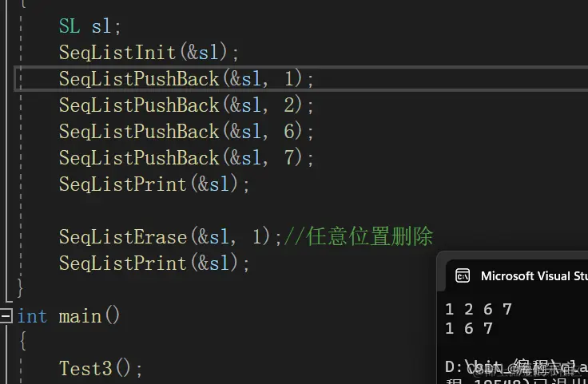Click the closing brace of the test function

[20, 288]
